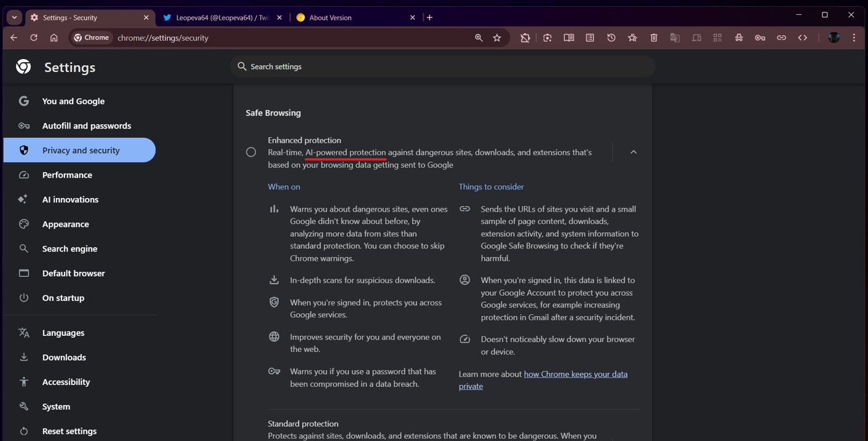
Task: Open the Extensions puzzle icon
Action: [525, 38]
